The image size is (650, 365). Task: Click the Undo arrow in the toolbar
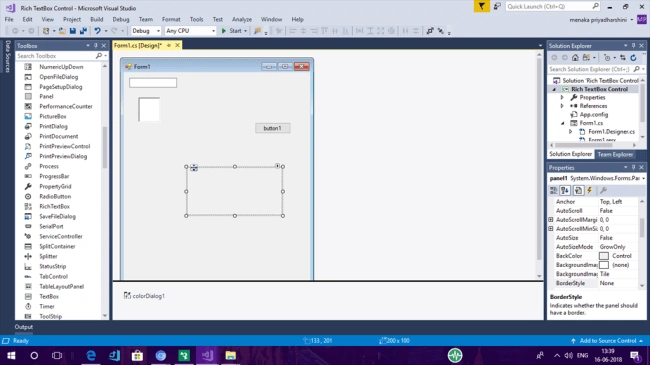coord(97,31)
